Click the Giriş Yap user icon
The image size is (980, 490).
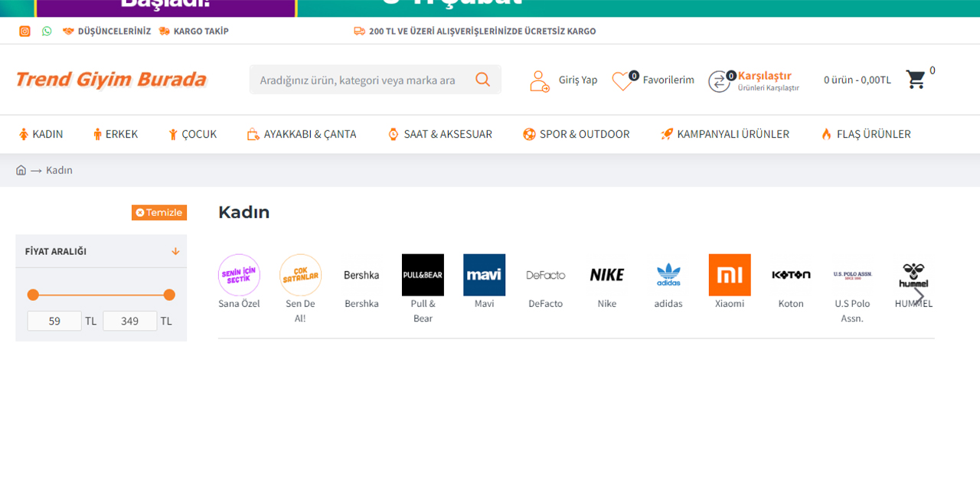click(x=539, y=80)
